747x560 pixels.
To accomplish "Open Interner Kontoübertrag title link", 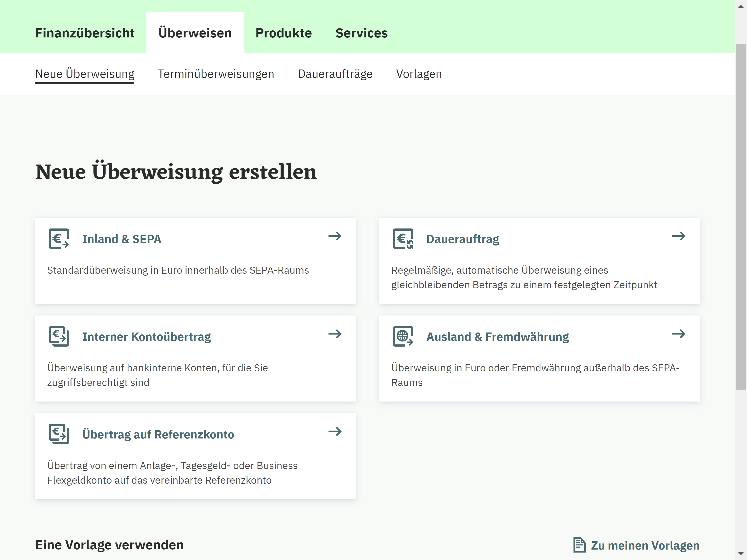I will [x=147, y=337].
